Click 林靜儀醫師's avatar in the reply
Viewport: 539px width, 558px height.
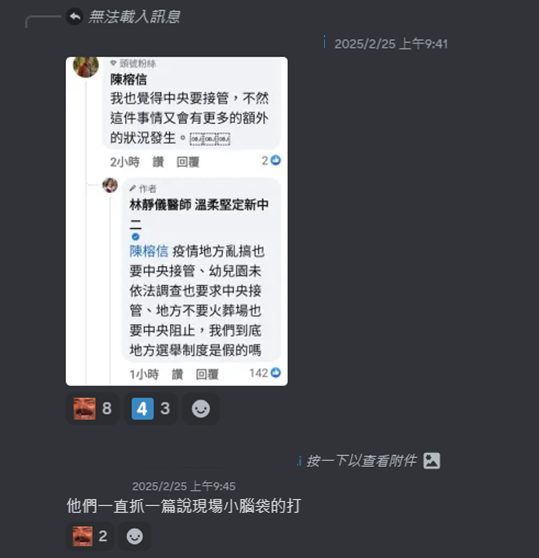(x=110, y=185)
